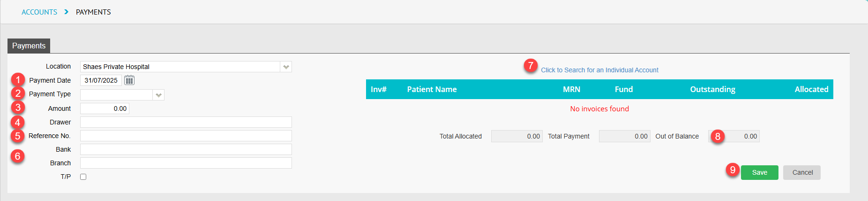868x201 pixels.
Task: Select the Reference No. input box
Action: [x=186, y=136]
